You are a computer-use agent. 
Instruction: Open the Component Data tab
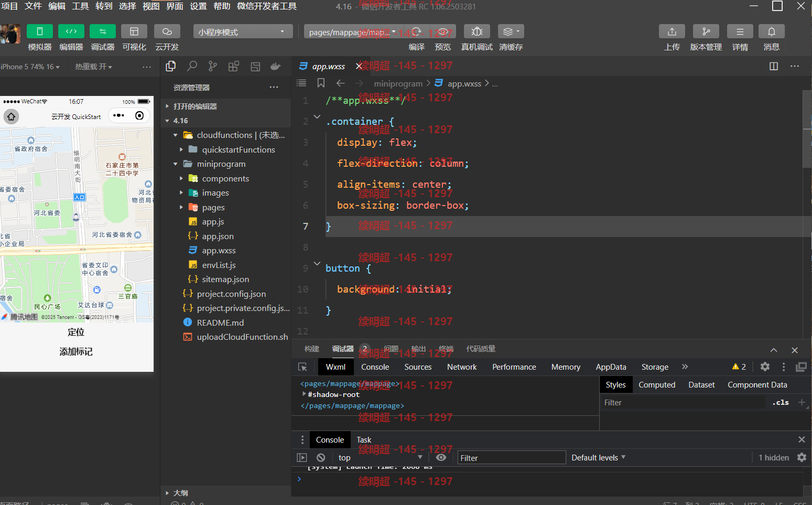point(757,385)
